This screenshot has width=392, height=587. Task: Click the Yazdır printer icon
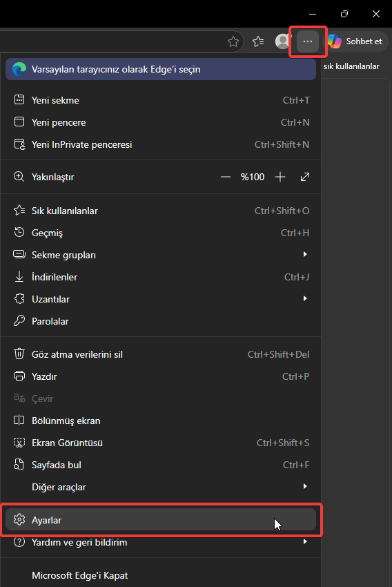point(19,376)
